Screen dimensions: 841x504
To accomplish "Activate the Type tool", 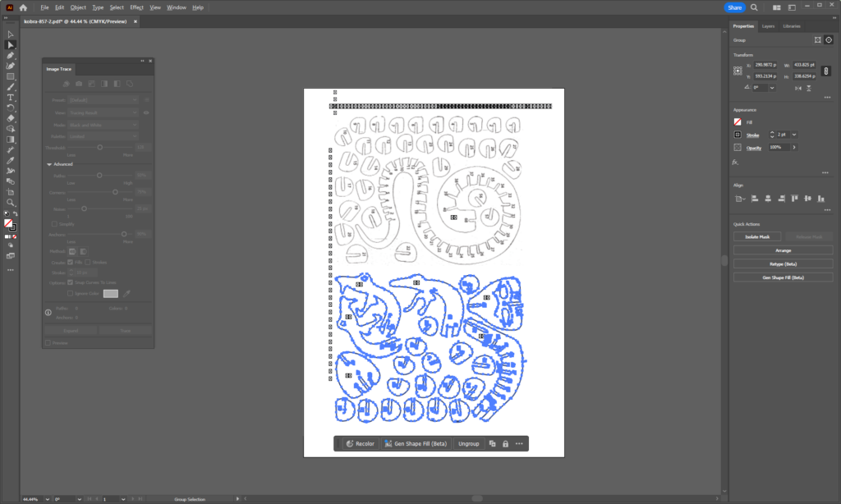I will pyautogui.click(x=11, y=97).
